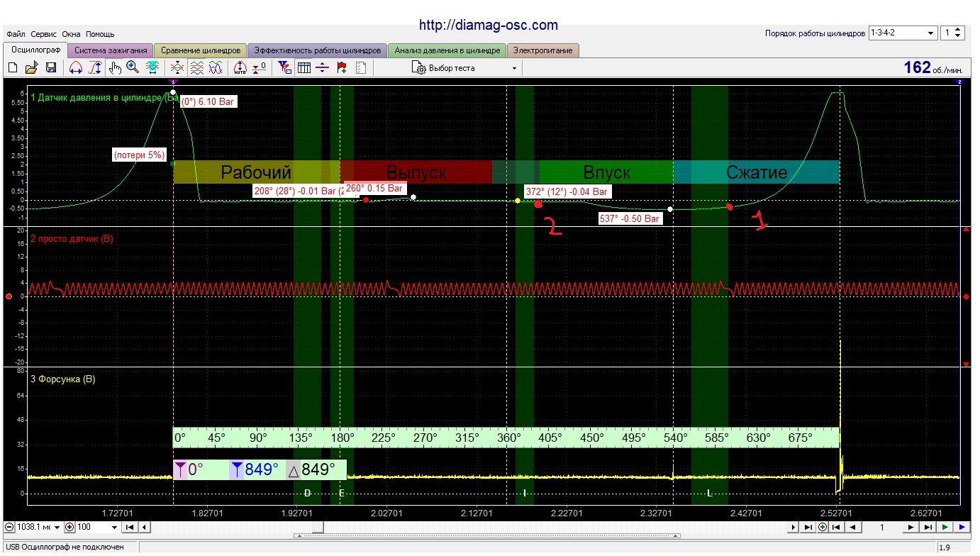
Task: Click the Впуск stroke phase bar
Action: tap(606, 172)
